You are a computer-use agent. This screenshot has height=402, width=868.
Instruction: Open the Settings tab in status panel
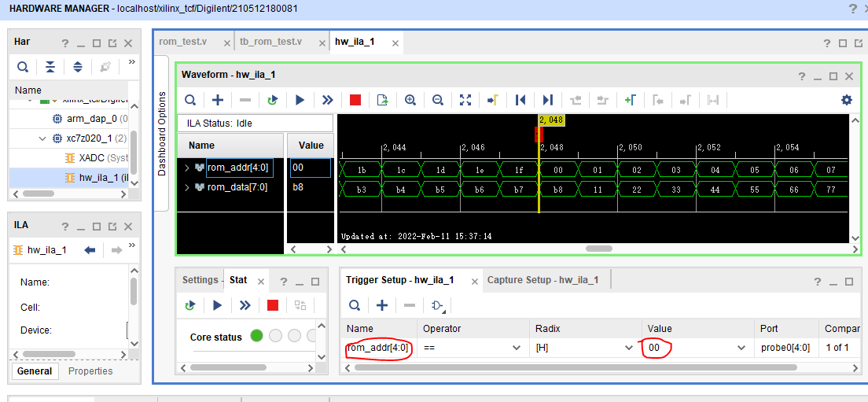point(200,279)
